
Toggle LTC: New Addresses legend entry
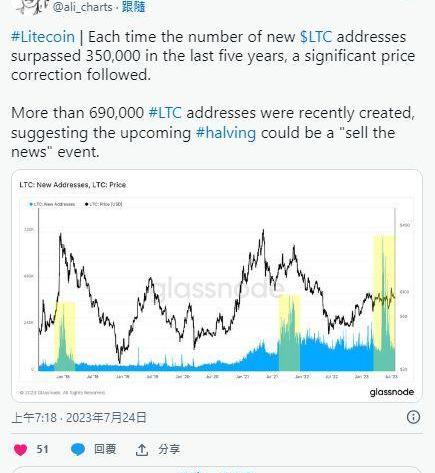click(52, 204)
